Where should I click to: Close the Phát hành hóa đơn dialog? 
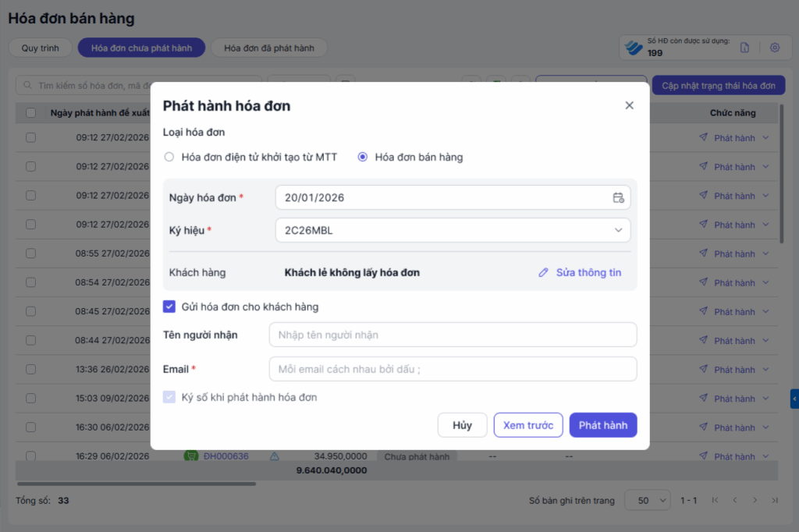click(630, 105)
